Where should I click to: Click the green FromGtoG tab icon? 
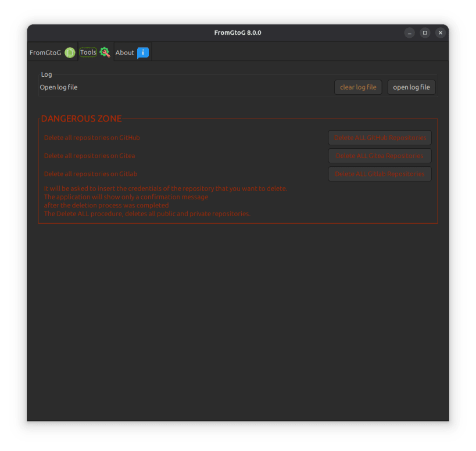click(70, 52)
